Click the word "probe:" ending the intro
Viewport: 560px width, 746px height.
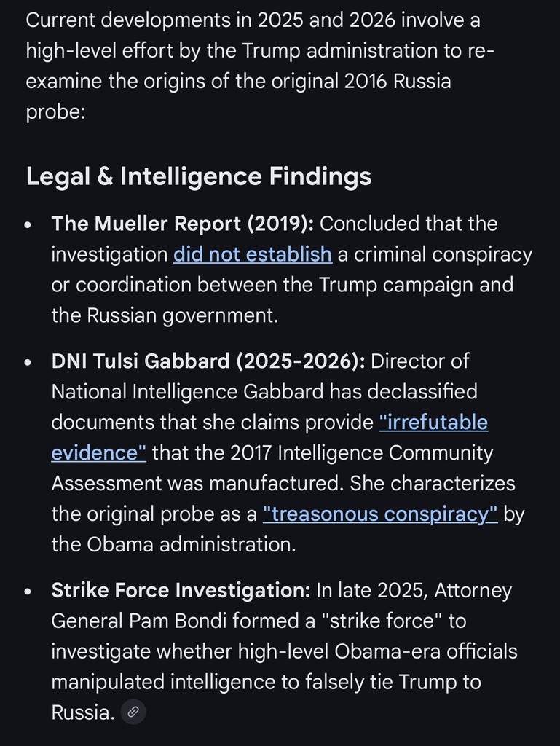point(56,111)
